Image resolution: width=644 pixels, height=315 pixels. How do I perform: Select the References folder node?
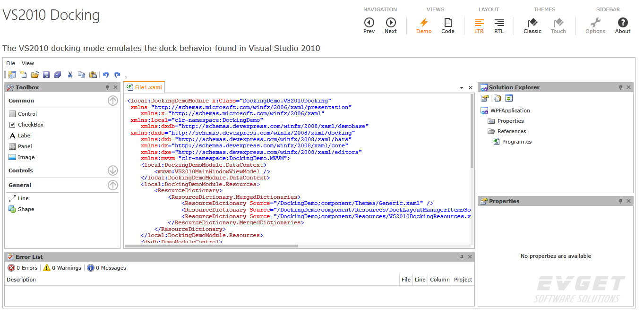tap(507, 131)
